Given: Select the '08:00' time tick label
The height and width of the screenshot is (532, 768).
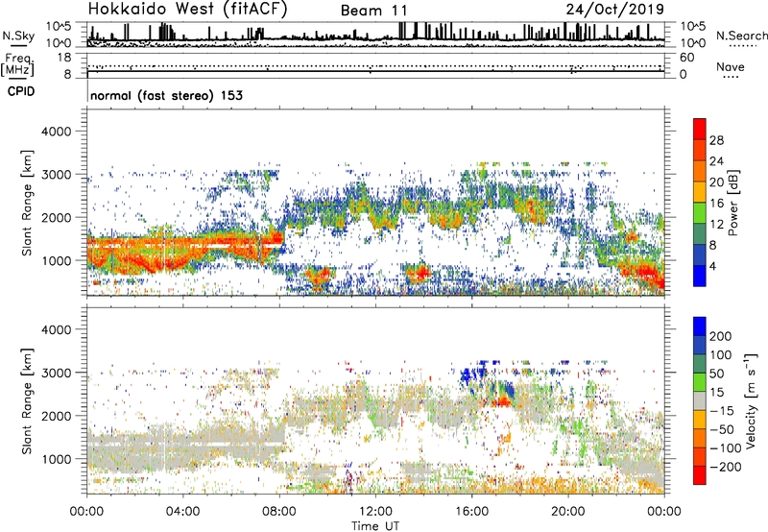Looking at the screenshot, I should tap(279, 512).
